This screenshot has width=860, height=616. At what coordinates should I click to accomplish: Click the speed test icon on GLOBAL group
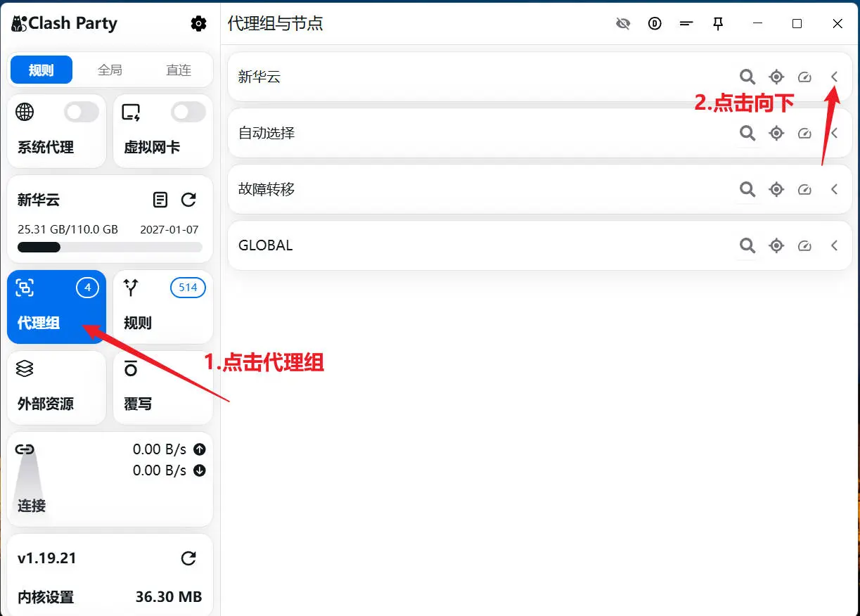(805, 245)
